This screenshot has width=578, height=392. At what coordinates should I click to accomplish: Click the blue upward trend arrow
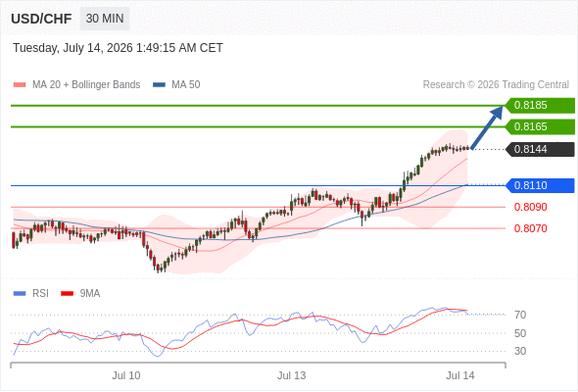click(x=487, y=127)
